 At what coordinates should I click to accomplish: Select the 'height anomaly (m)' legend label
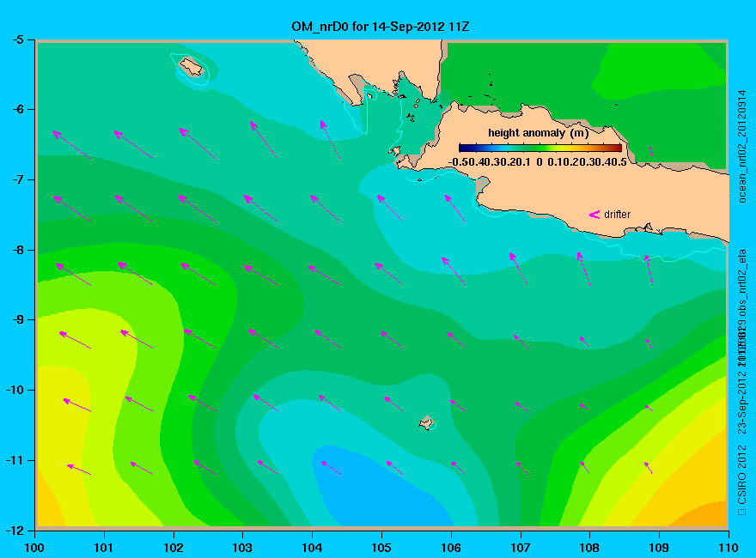pos(538,133)
